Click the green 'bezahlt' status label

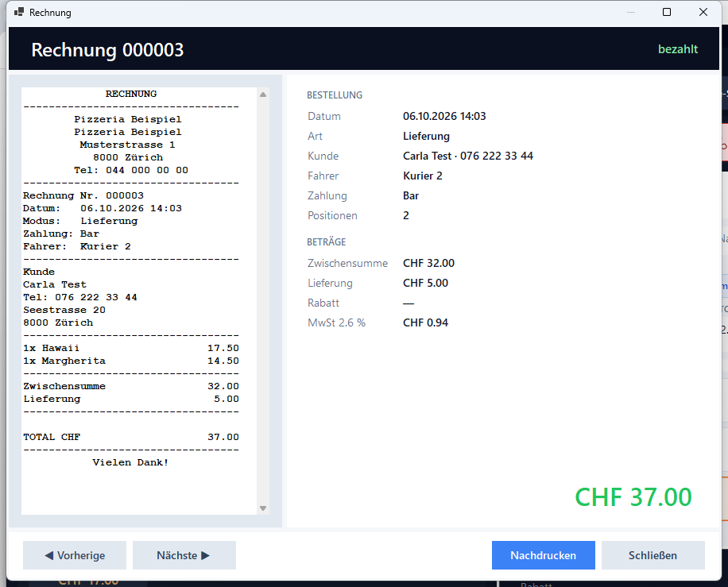tap(678, 49)
